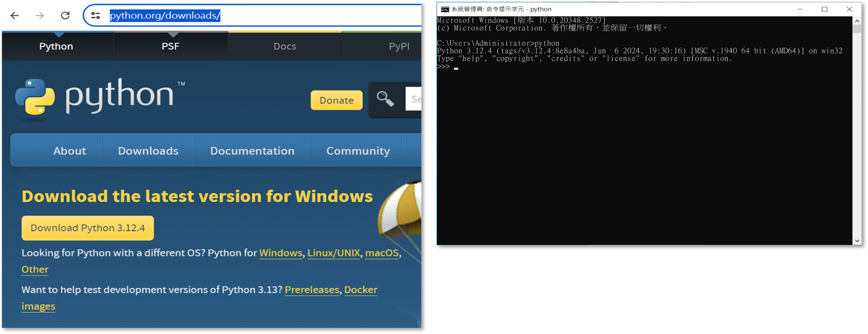This screenshot has height=334, width=868.
Task: Click the 'Download the latest version for Windows' heading
Action: point(197,196)
